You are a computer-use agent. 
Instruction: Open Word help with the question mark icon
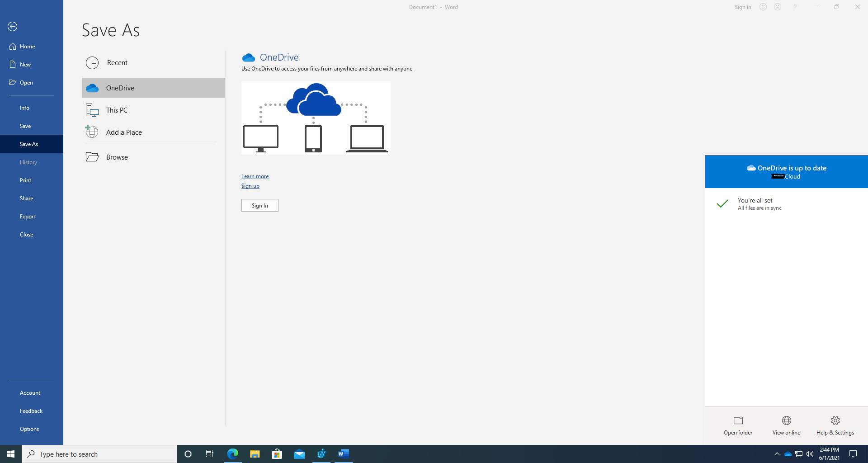point(795,7)
